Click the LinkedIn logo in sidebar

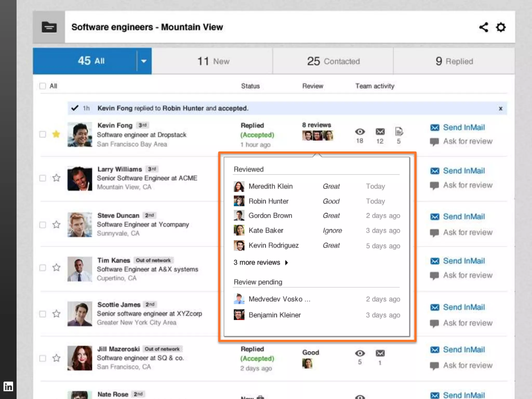tap(8, 387)
